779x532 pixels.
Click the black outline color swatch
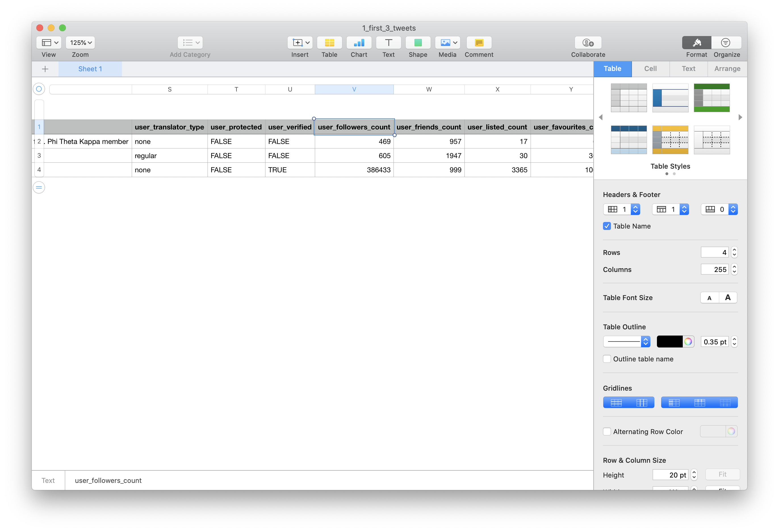[669, 342]
